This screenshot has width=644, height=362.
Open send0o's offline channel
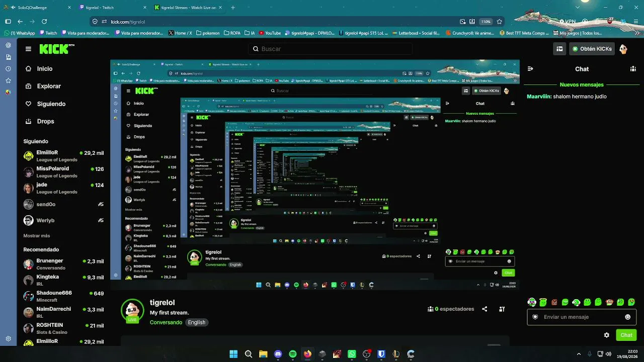(64, 204)
